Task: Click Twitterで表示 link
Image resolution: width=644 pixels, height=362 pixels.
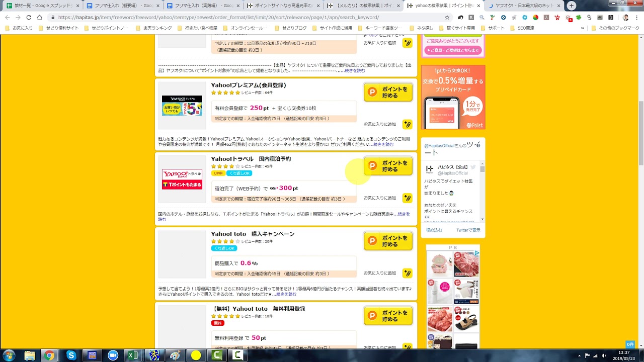Action: (x=468, y=230)
